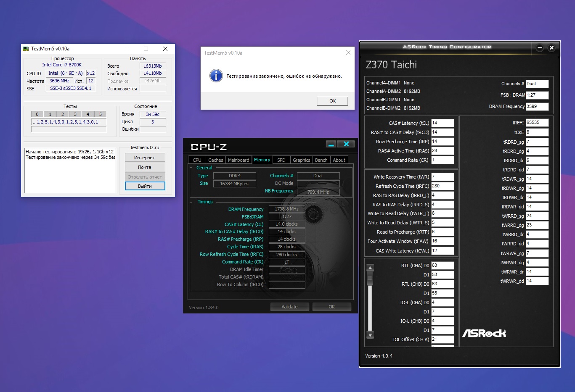Click test number 5 cell in TestMem5
Image resolution: width=575 pixels, height=392 pixels.
pyautogui.click(x=101, y=114)
